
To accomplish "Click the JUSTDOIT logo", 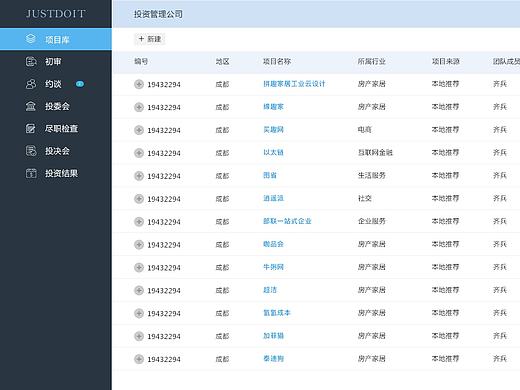I will pos(56,14).
